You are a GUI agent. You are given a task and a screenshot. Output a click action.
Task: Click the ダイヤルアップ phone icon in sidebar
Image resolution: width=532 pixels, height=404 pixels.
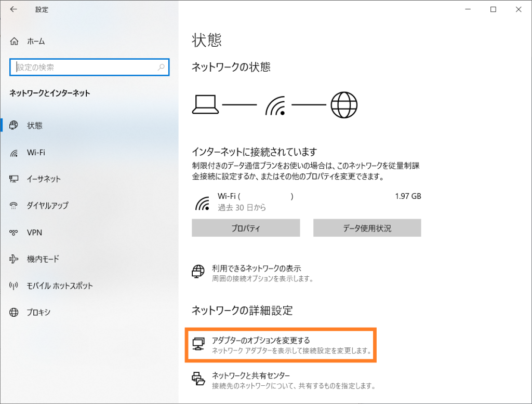[14, 205]
